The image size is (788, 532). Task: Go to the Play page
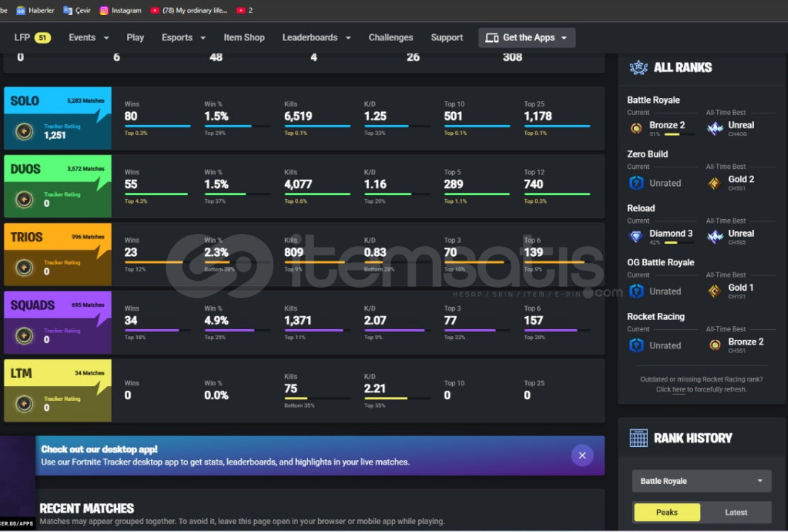pos(135,38)
